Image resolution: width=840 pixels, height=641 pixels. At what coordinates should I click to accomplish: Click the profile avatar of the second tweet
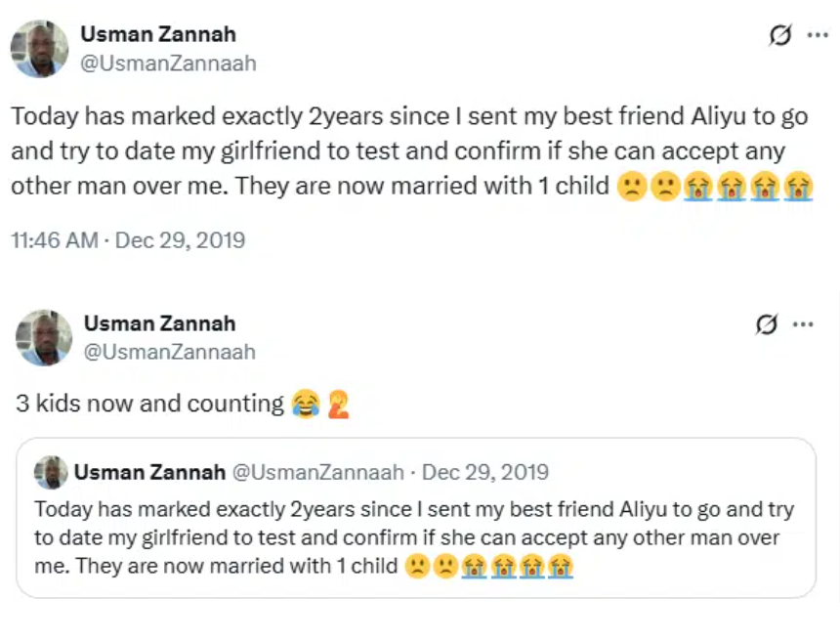43,337
